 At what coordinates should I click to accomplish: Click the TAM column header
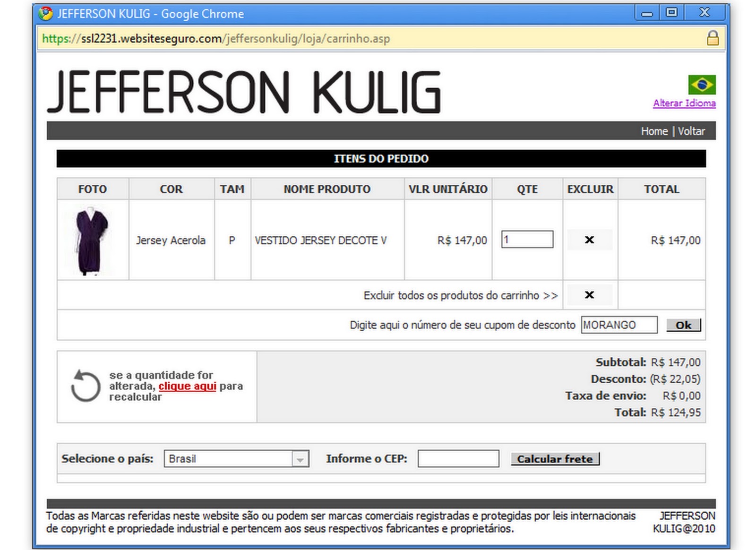pos(232,189)
